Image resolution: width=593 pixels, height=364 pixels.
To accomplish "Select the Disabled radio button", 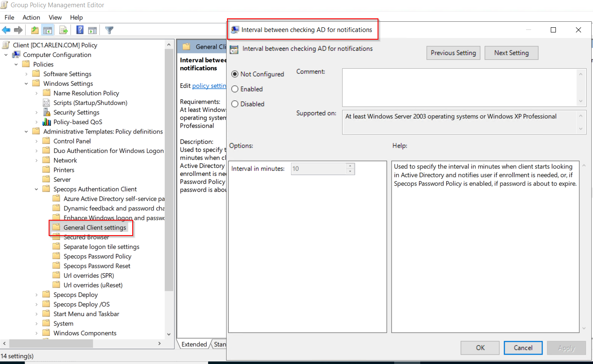I will click(x=235, y=104).
